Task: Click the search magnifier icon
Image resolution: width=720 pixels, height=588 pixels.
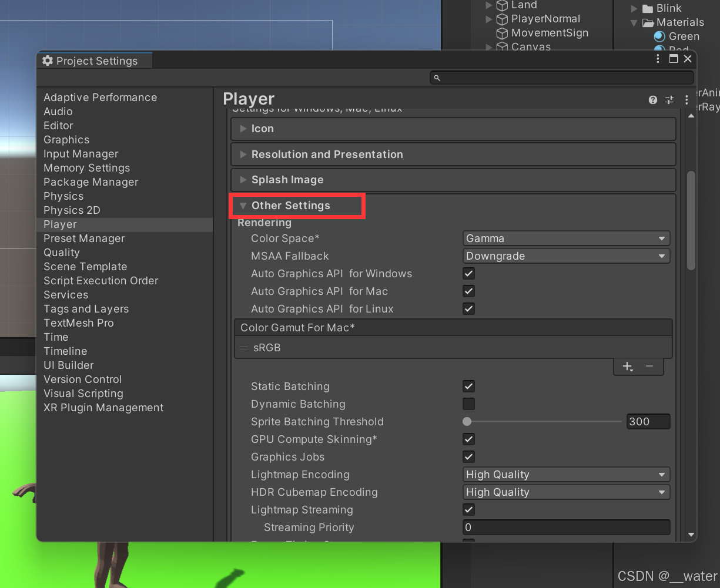Action: pos(437,78)
